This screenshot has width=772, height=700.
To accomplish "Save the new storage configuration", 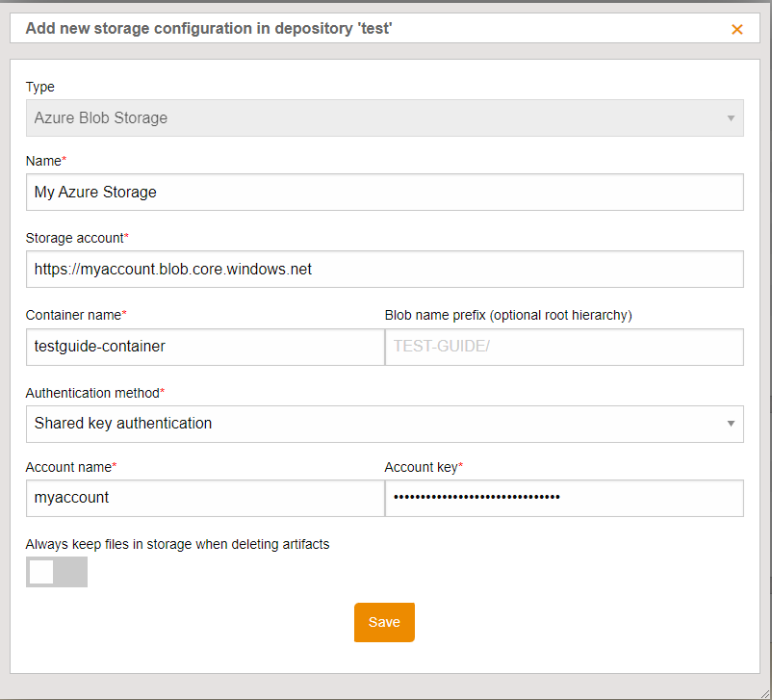I will 384,622.
